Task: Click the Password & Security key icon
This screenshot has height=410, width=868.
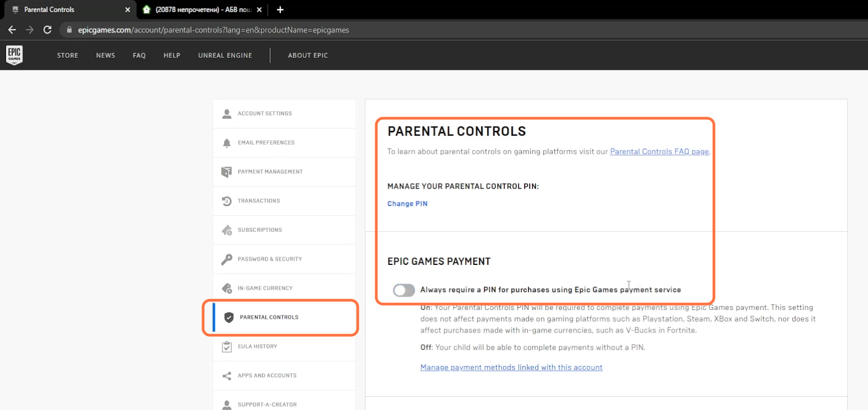Action: (x=227, y=259)
